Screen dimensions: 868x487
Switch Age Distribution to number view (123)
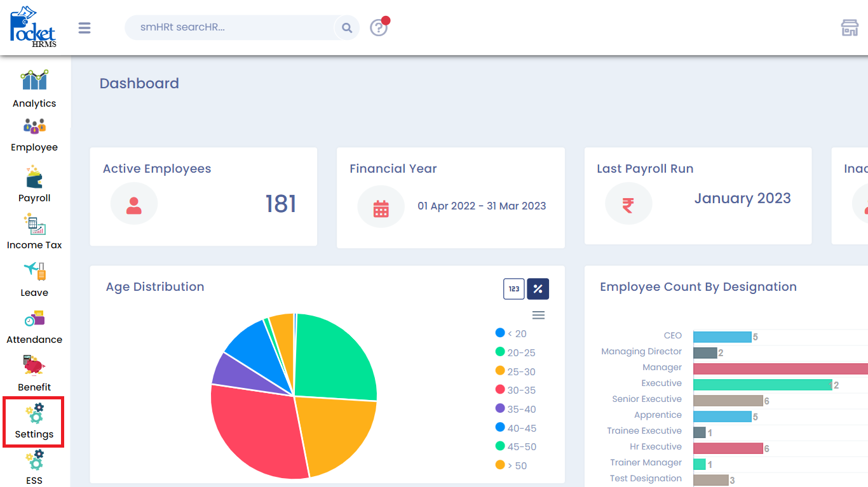tap(514, 289)
